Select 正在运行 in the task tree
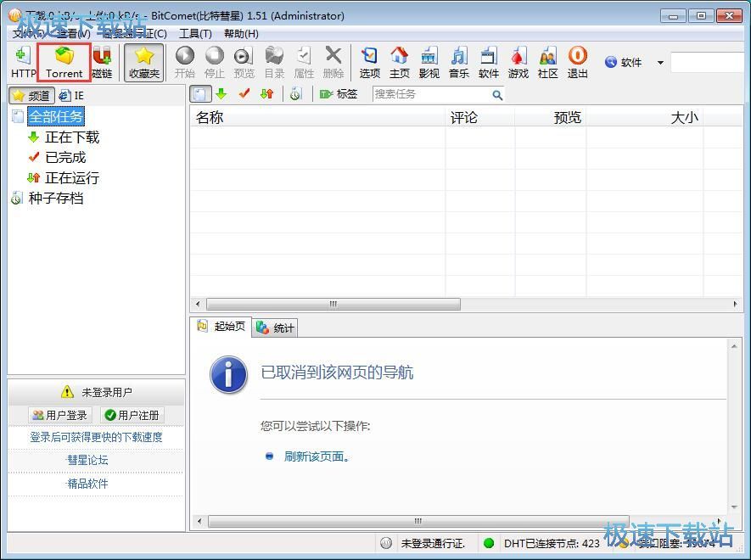 tap(72, 178)
